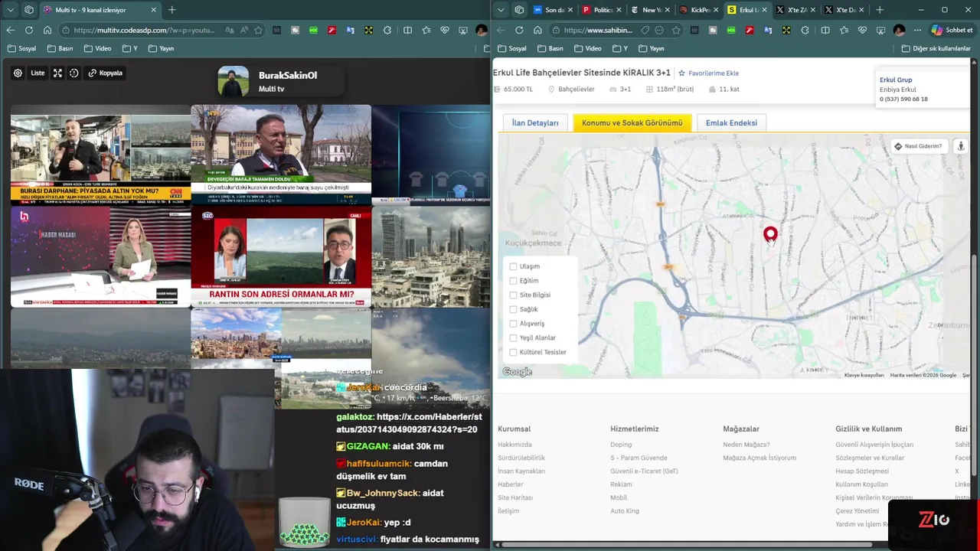Open Multi tv settings gear
This screenshot has width=980, height=551.
click(x=18, y=73)
